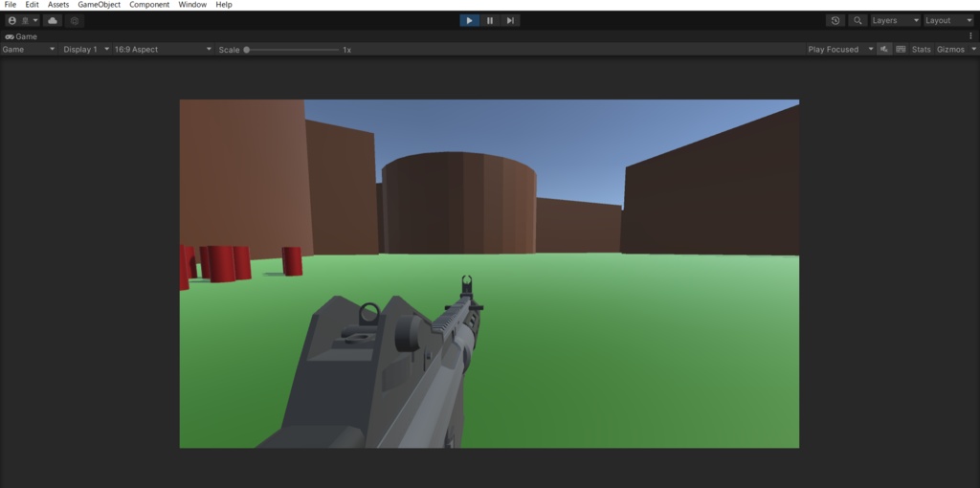
Task: Open the Window menu
Action: click(192, 5)
